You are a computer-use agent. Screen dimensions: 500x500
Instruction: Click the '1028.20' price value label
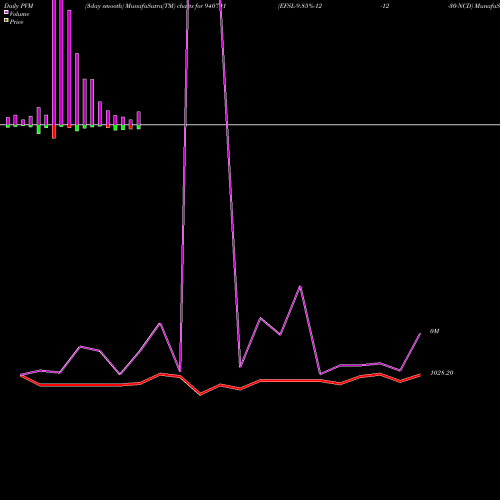coord(442,373)
